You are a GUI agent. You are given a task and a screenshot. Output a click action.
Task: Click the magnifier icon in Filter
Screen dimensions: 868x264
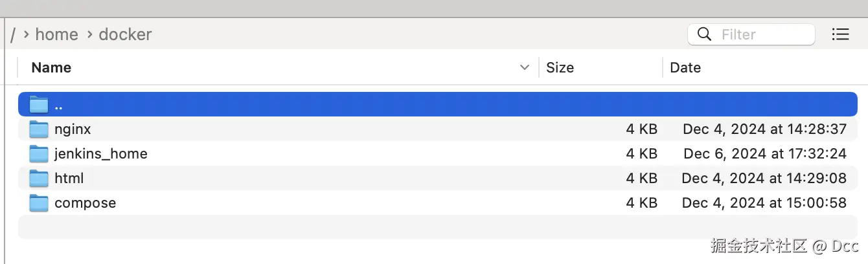(x=704, y=34)
